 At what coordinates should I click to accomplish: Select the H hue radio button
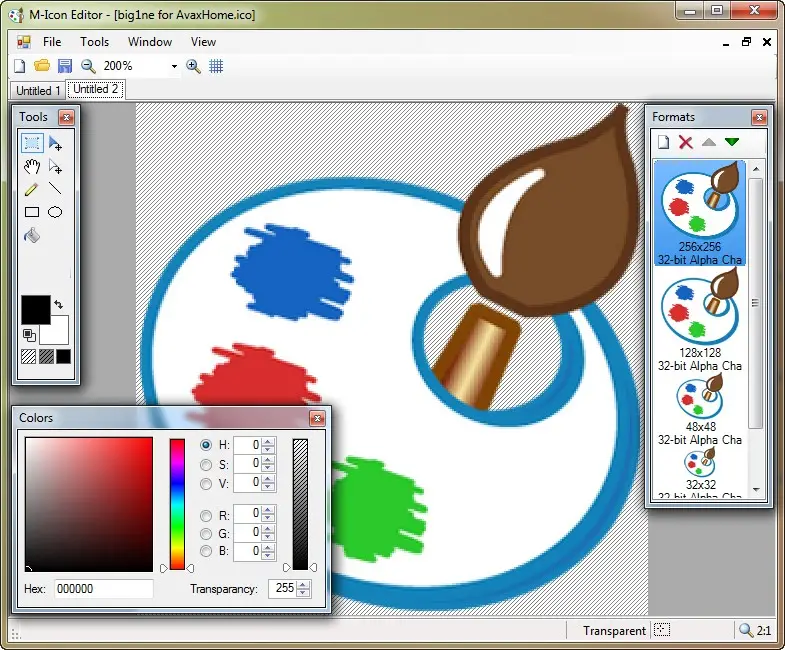(206, 445)
